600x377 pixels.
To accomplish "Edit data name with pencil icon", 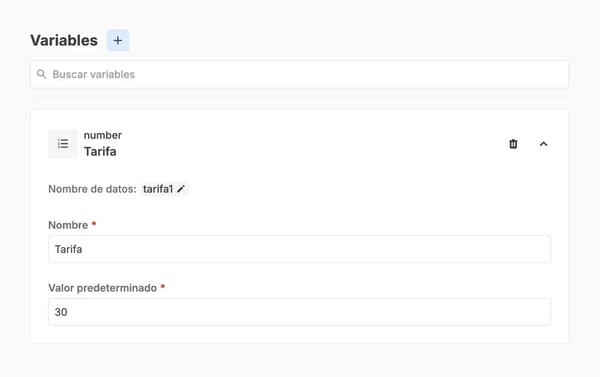I will [x=181, y=189].
